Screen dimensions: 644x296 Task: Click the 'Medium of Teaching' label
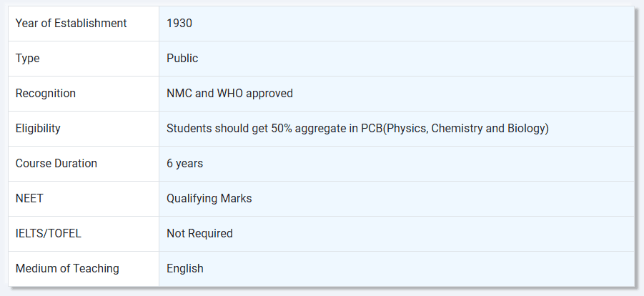tap(67, 269)
